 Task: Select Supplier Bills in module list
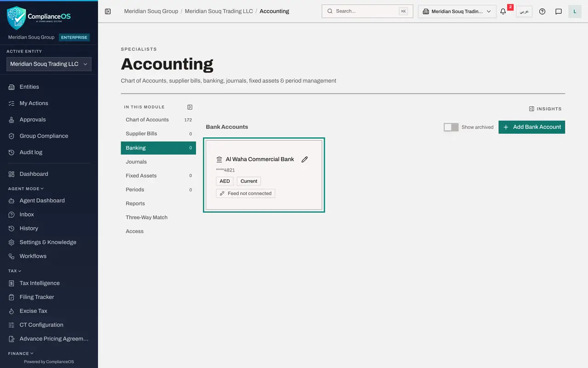pos(158,134)
